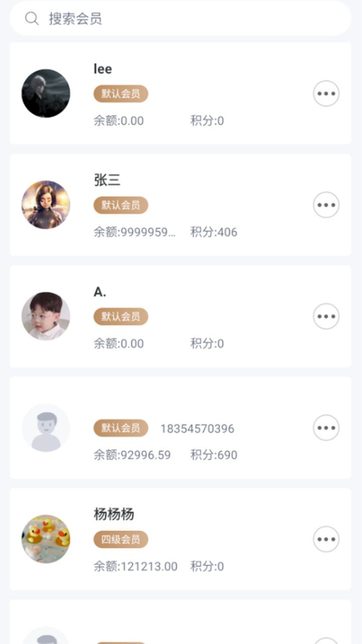The image size is (362, 644).
Task: Open more options for member A.
Action: 326,316
